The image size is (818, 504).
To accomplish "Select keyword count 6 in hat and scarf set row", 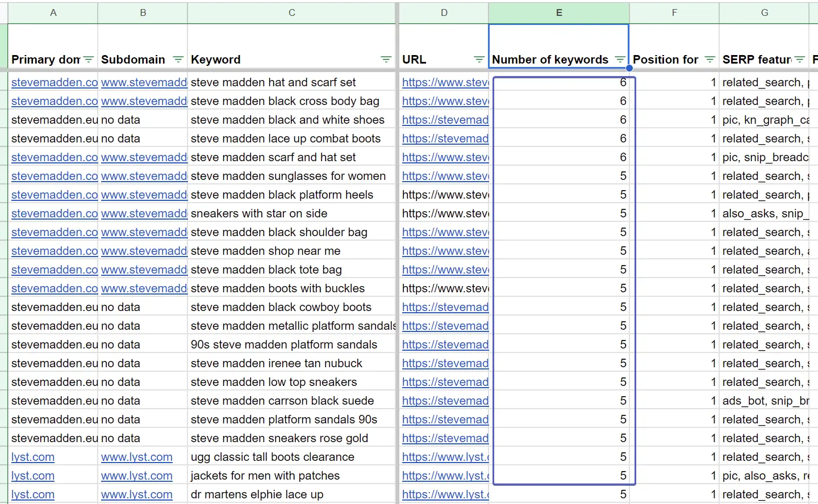I will 559,82.
